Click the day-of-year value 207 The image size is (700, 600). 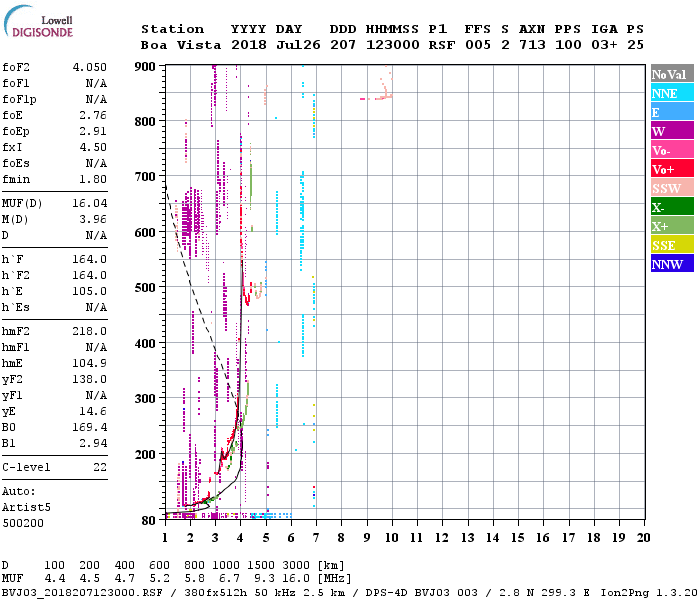(343, 45)
